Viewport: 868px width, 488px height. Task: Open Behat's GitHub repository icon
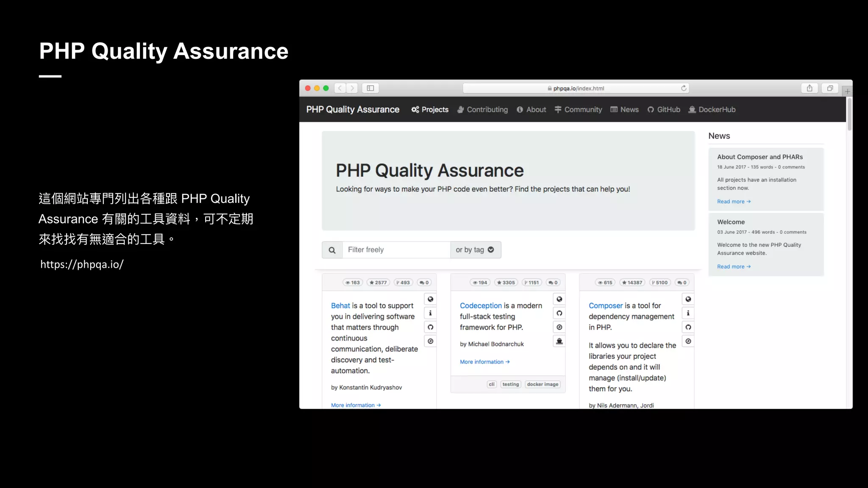430,327
